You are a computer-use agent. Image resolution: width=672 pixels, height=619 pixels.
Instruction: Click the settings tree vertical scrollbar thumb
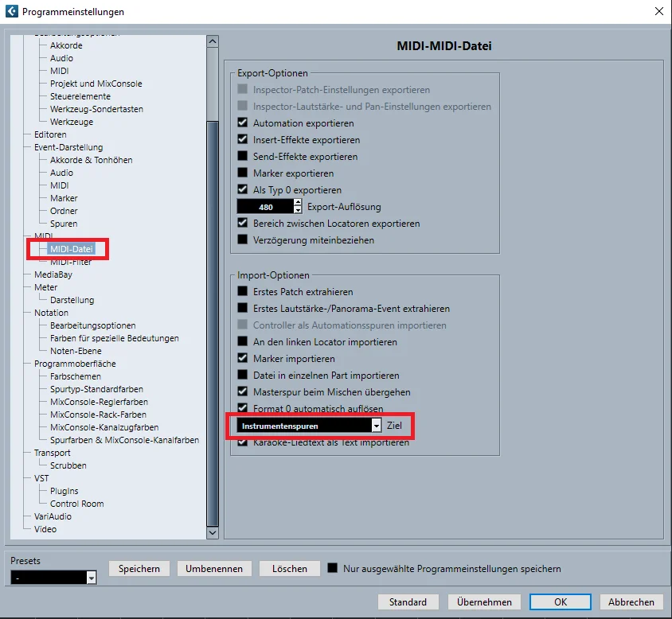213,323
